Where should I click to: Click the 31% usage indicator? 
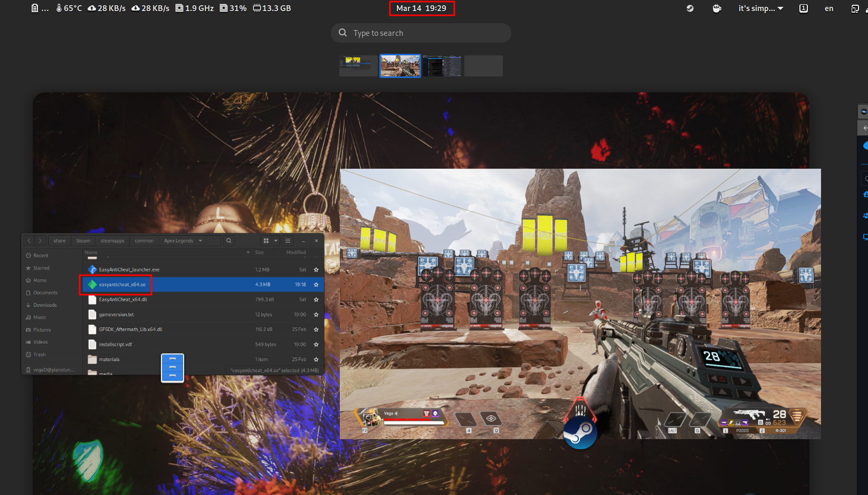click(233, 8)
